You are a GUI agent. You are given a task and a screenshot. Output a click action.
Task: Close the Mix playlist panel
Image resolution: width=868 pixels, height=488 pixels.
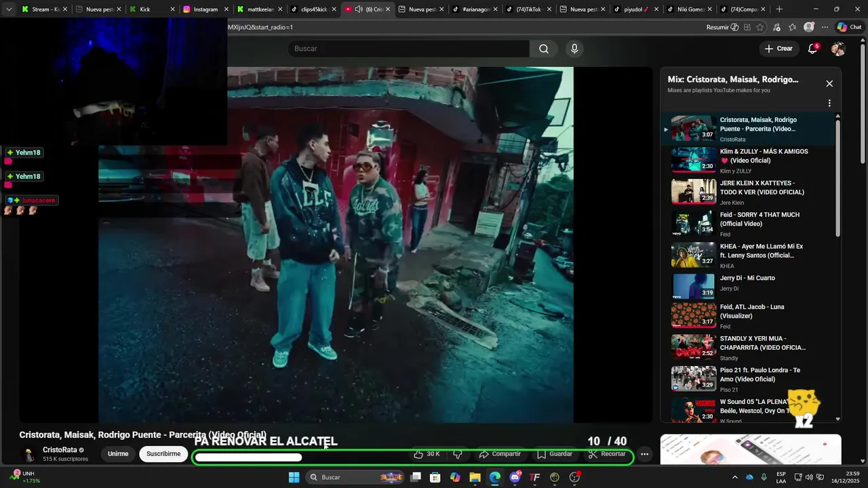[x=829, y=83]
